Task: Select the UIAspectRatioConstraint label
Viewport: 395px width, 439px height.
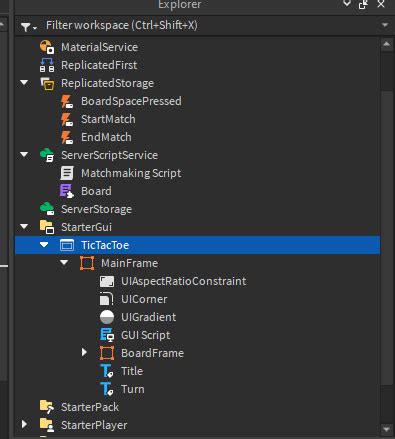Action: pyautogui.click(x=184, y=281)
